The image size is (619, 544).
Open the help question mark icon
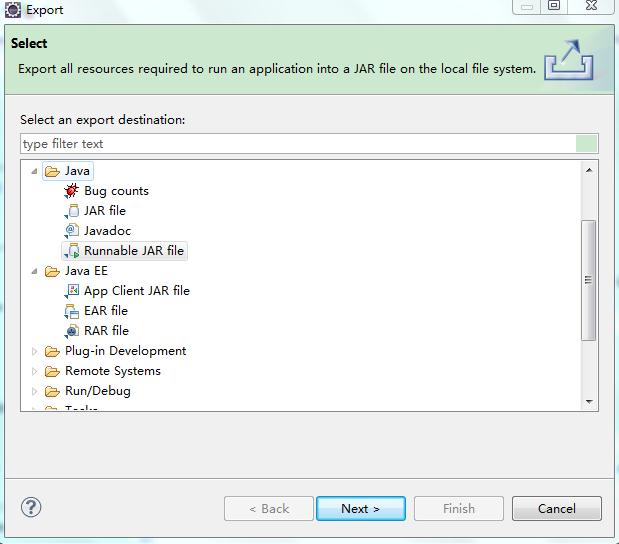coord(31,507)
